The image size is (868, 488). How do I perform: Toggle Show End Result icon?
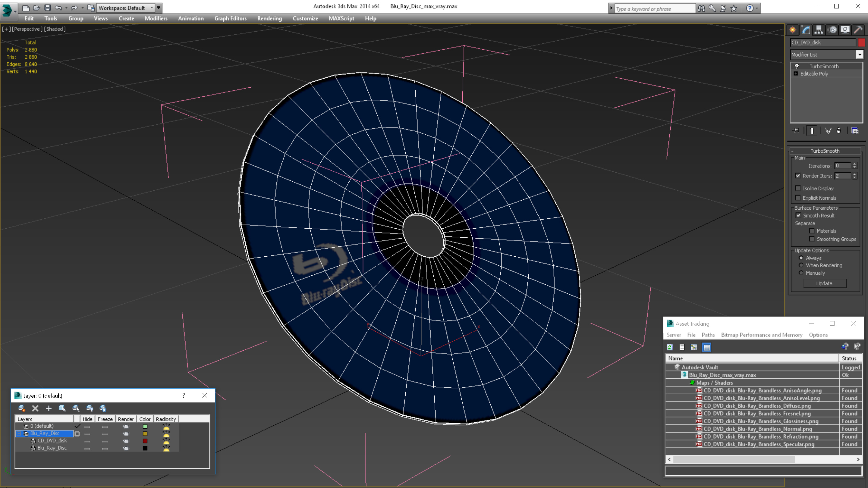point(812,130)
